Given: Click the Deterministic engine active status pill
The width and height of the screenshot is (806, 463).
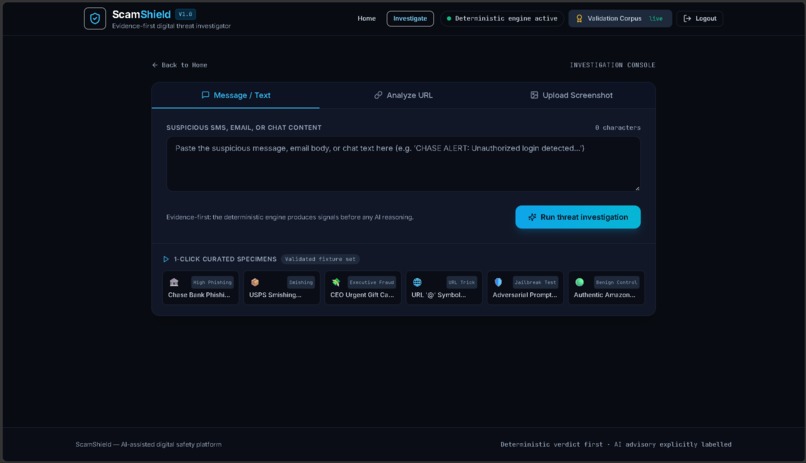Looking at the screenshot, I should [x=502, y=18].
